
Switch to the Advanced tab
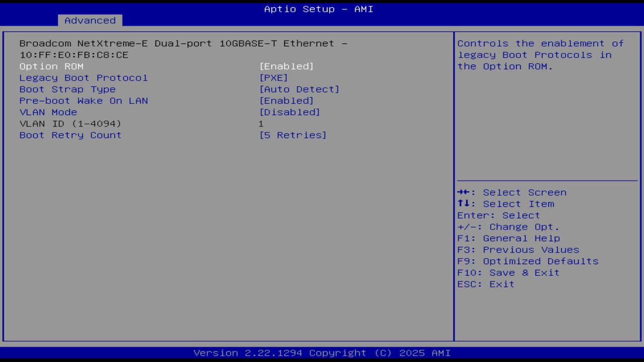tap(90, 21)
